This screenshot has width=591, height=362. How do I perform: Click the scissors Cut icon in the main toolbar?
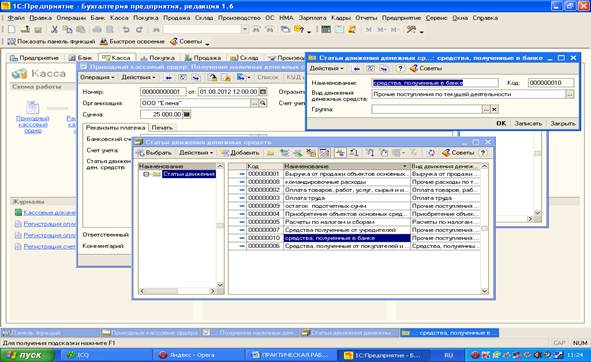click(54, 29)
